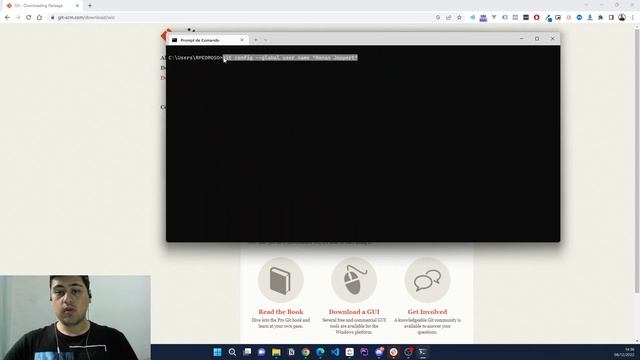640x360 pixels.
Task: Open the Chrome profile avatar
Action: pyautogui.click(x=622, y=18)
